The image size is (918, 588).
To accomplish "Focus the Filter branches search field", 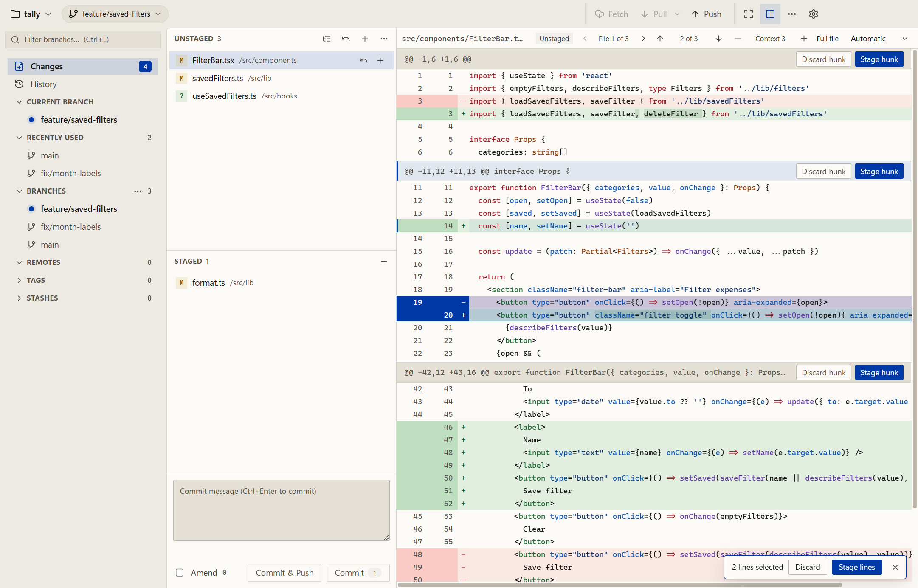I will pos(83,39).
